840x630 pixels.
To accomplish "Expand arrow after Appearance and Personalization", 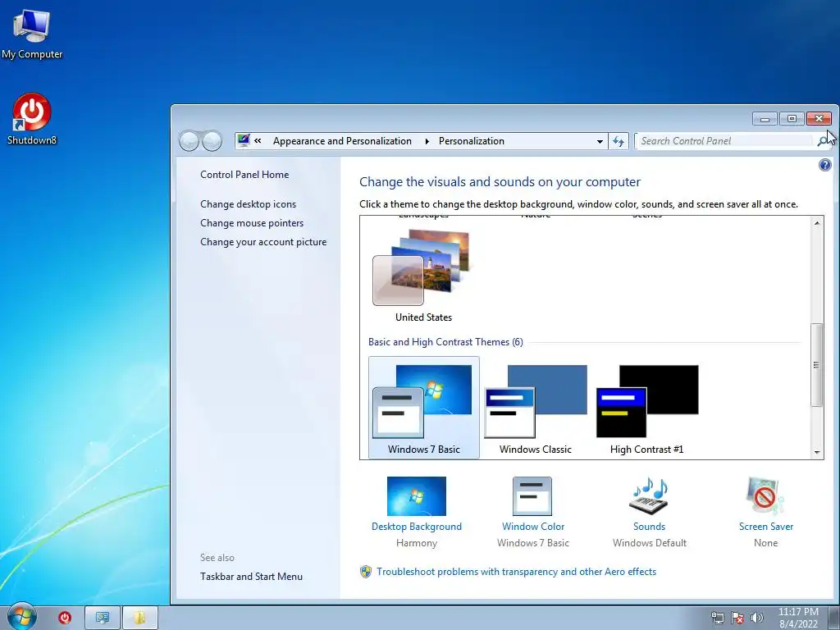I will pyautogui.click(x=427, y=141).
